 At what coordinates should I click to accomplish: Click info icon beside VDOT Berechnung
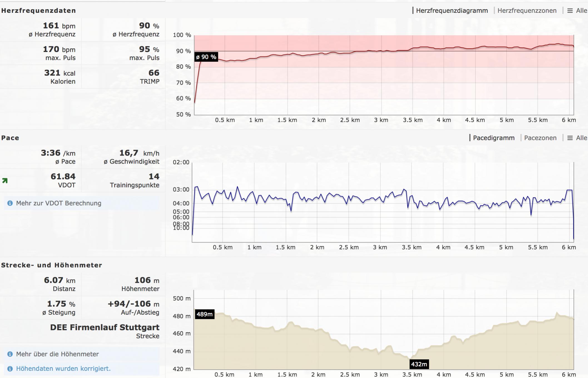pos(10,203)
